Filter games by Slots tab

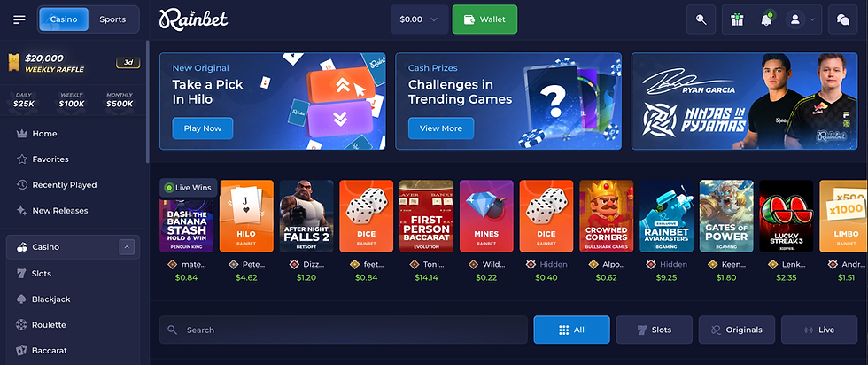tap(654, 330)
